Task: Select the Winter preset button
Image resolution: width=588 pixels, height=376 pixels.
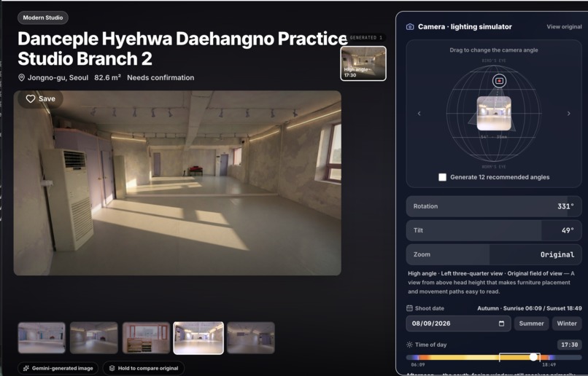Action: pos(567,324)
